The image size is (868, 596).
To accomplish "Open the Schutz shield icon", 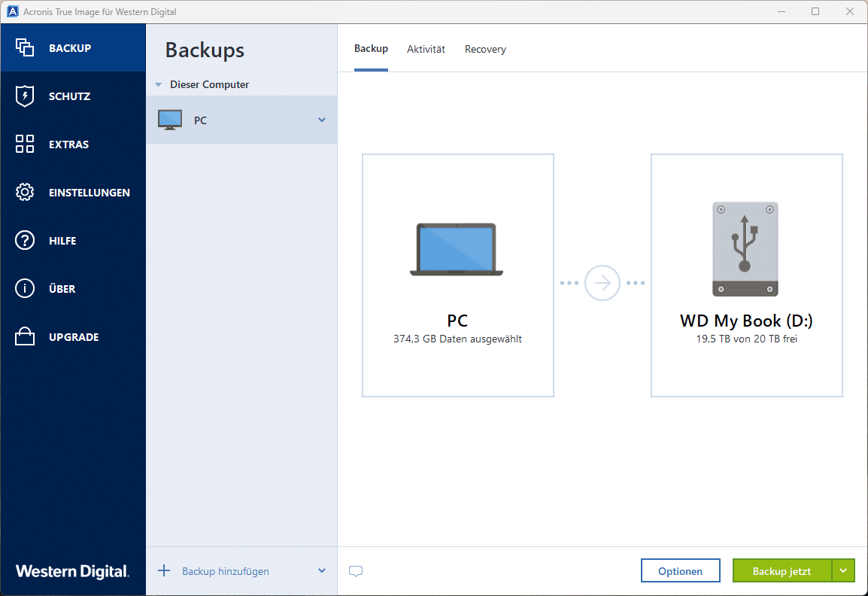I will [x=25, y=96].
